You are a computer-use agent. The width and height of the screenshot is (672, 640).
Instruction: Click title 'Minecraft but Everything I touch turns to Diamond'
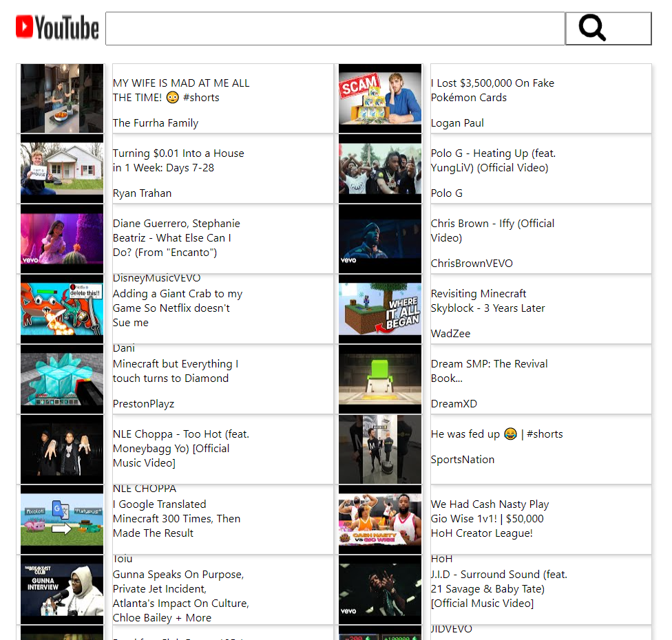click(x=176, y=371)
